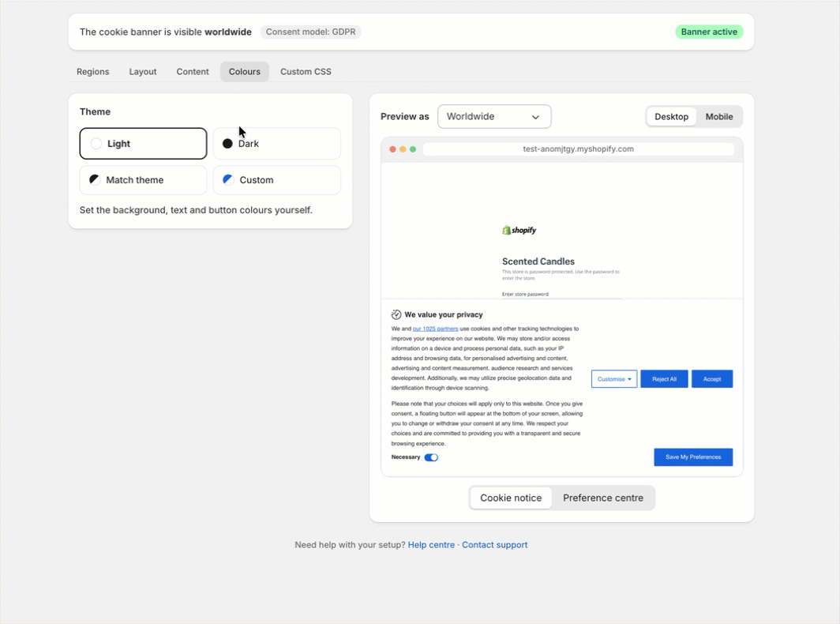This screenshot has width=840, height=624.
Task: Click the yellow window dot in preview
Action: tap(403, 149)
